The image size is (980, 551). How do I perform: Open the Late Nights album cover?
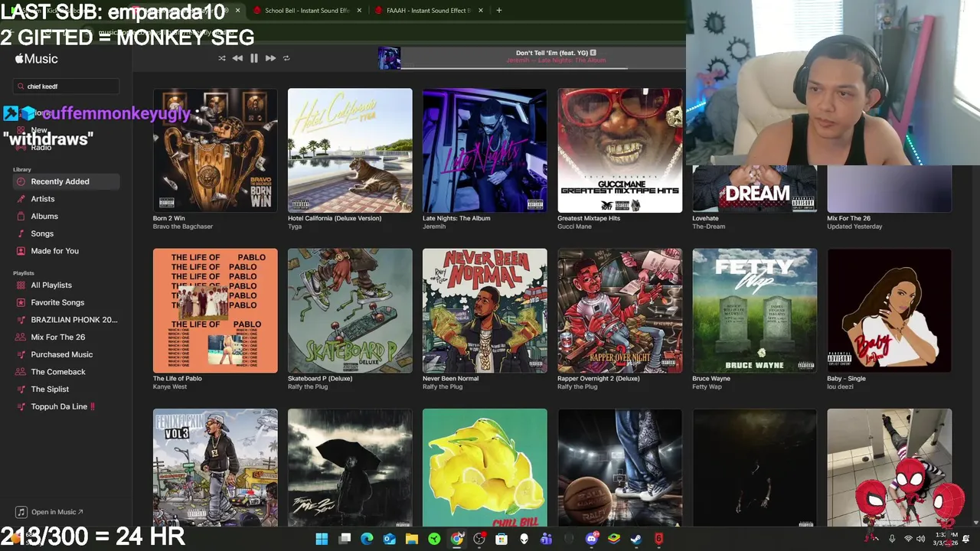click(485, 150)
